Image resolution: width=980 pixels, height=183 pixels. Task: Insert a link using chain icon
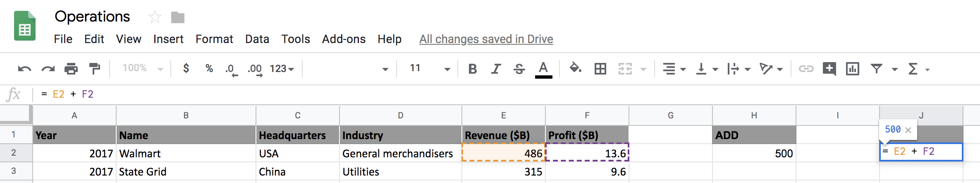806,69
